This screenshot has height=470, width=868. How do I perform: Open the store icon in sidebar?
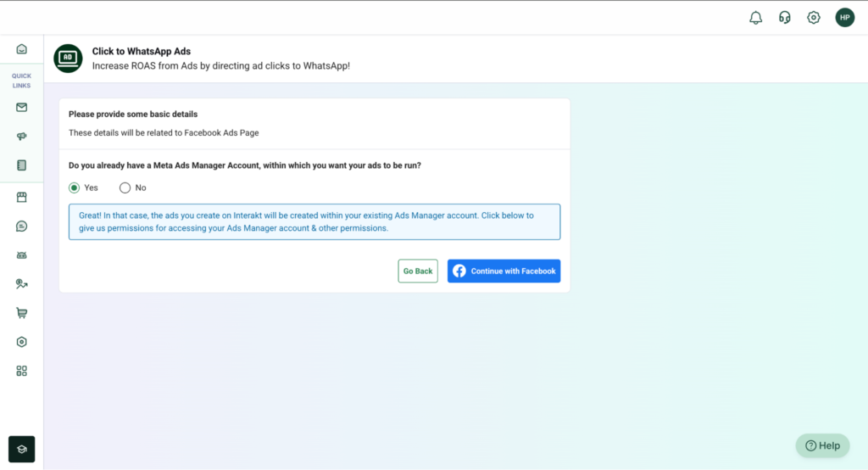pyautogui.click(x=21, y=198)
